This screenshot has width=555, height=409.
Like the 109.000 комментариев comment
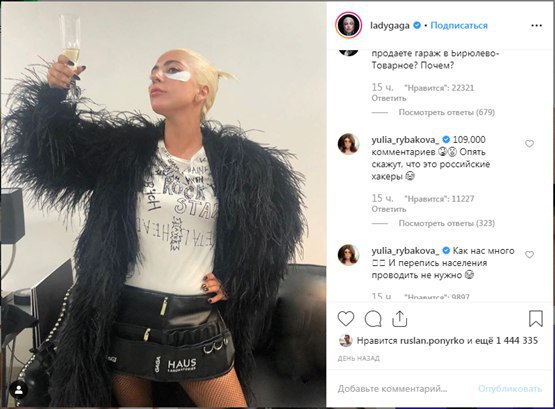(529, 144)
